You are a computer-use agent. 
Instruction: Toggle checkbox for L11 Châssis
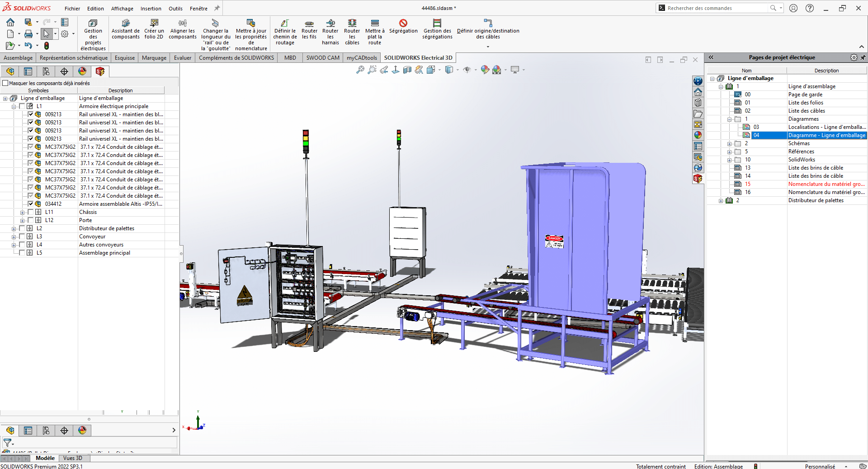pos(30,212)
